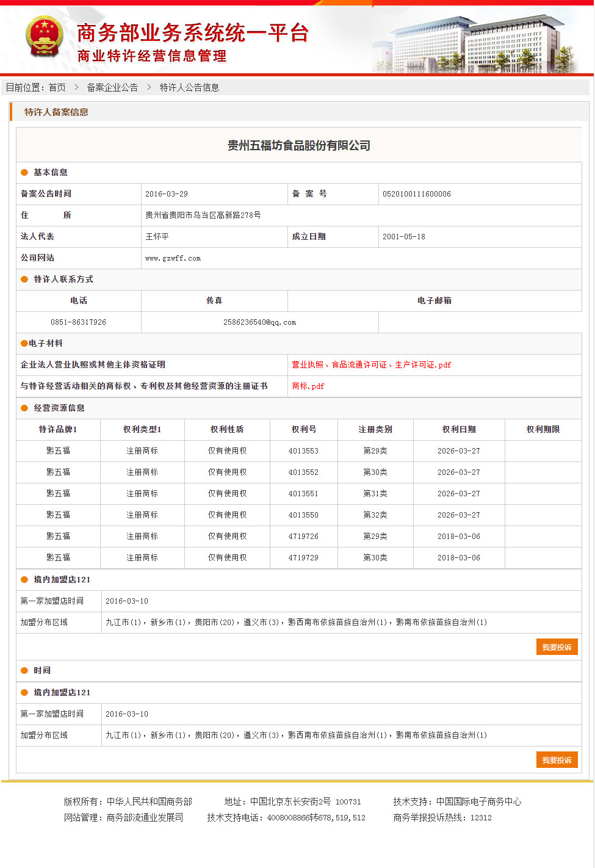Click the 电子邮箱 contact column header
Viewport: 595px width, 868px height.
(435, 301)
